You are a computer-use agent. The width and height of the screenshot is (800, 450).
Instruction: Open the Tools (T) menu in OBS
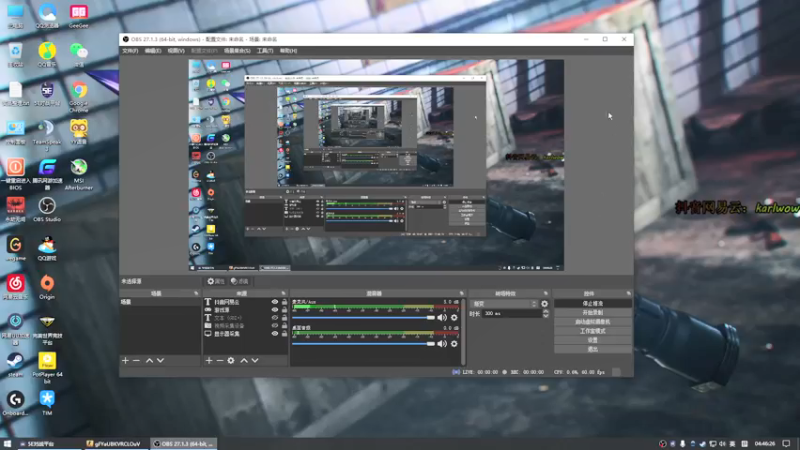(x=265, y=51)
